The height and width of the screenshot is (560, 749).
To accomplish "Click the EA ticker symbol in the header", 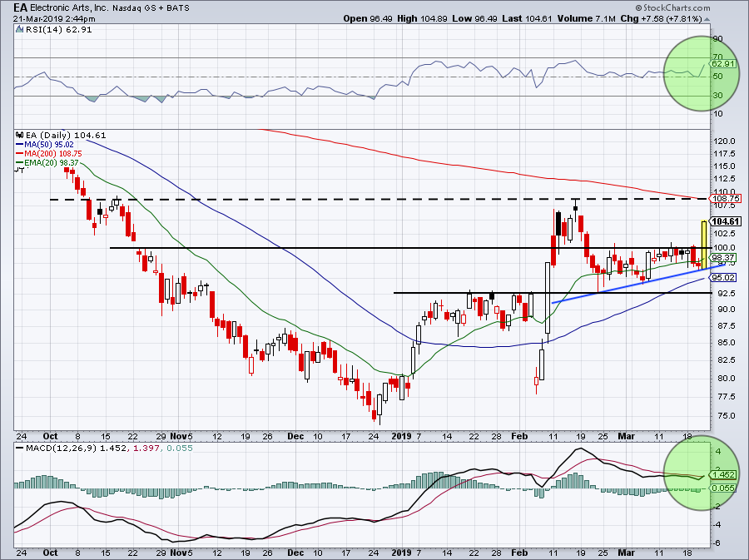I will pyautogui.click(x=20, y=7).
